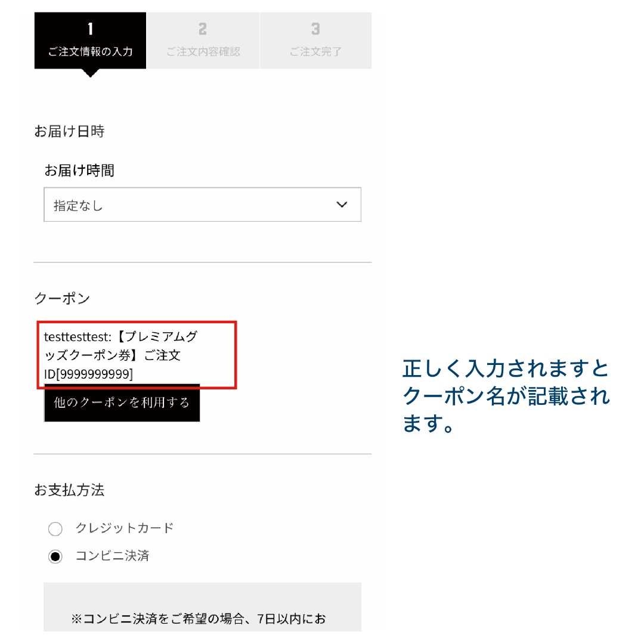Click the step number 1 icon

[91, 29]
